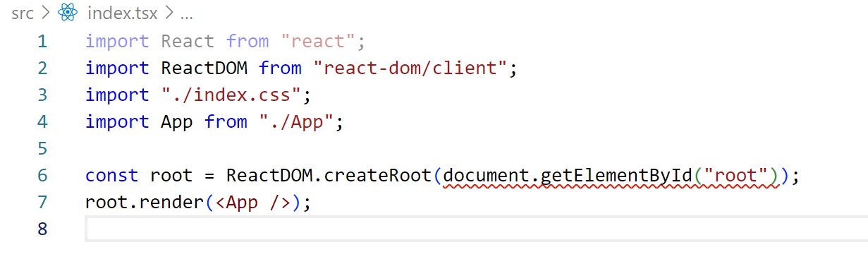This screenshot has width=868, height=276.
Task: Click line number 2 in gutter
Action: (42, 68)
